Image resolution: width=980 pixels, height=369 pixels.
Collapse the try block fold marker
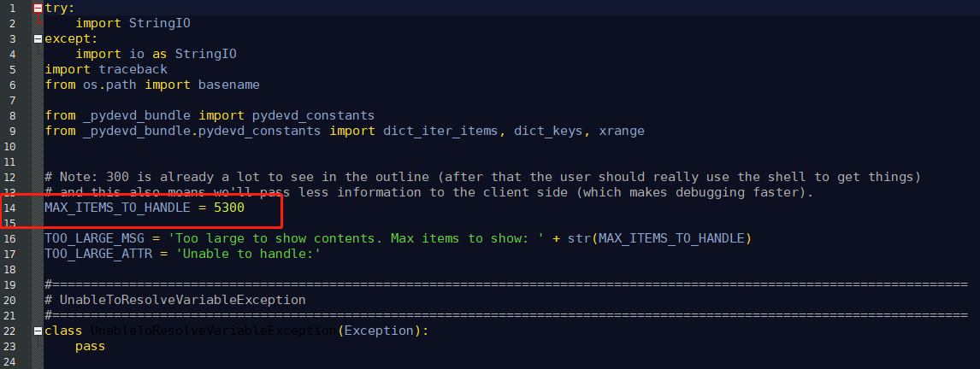coord(38,8)
